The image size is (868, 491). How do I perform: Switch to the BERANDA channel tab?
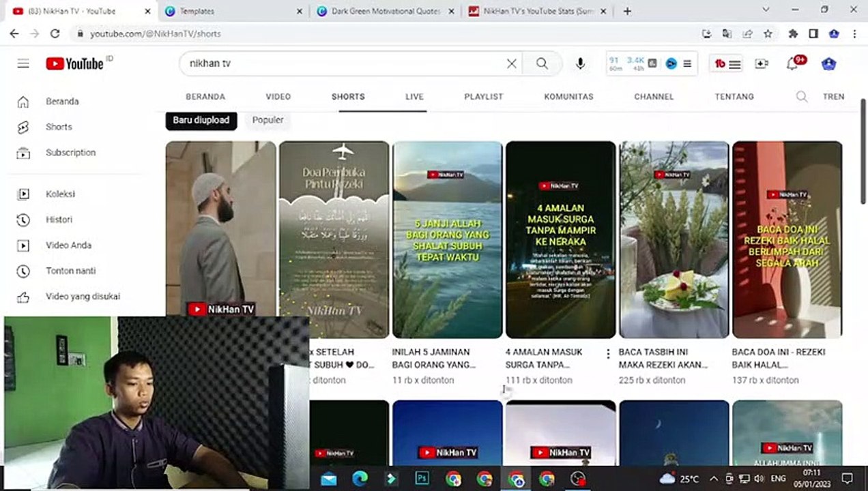205,97
